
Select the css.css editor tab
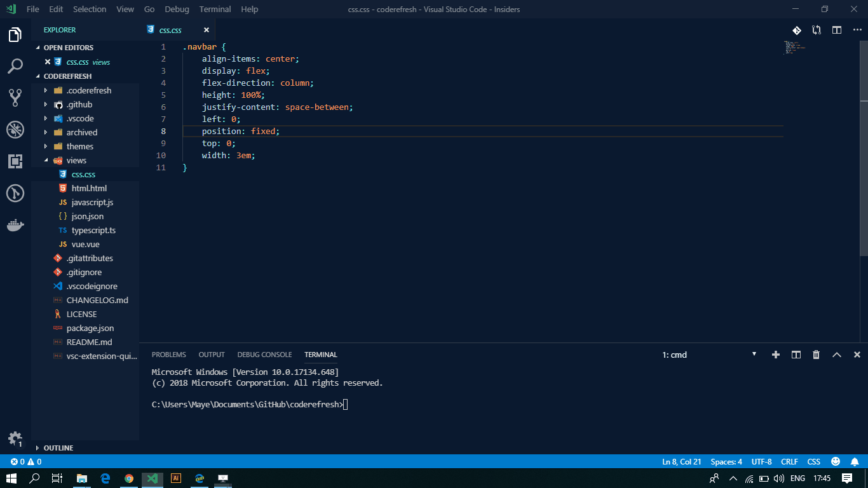170,30
